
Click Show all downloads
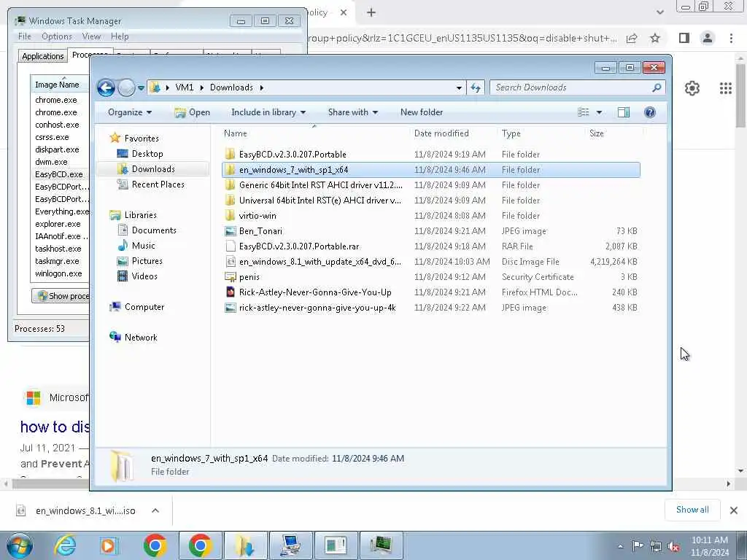692,510
